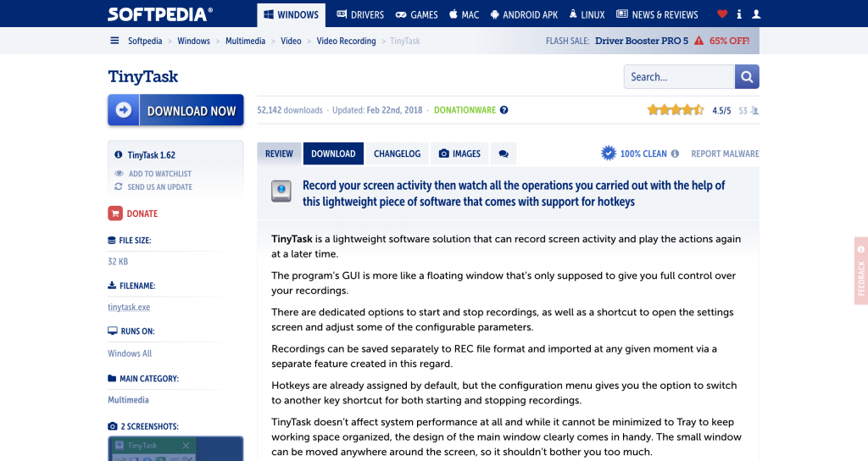Go to the Mac section
The height and width of the screenshot is (461, 868).
point(464,14)
